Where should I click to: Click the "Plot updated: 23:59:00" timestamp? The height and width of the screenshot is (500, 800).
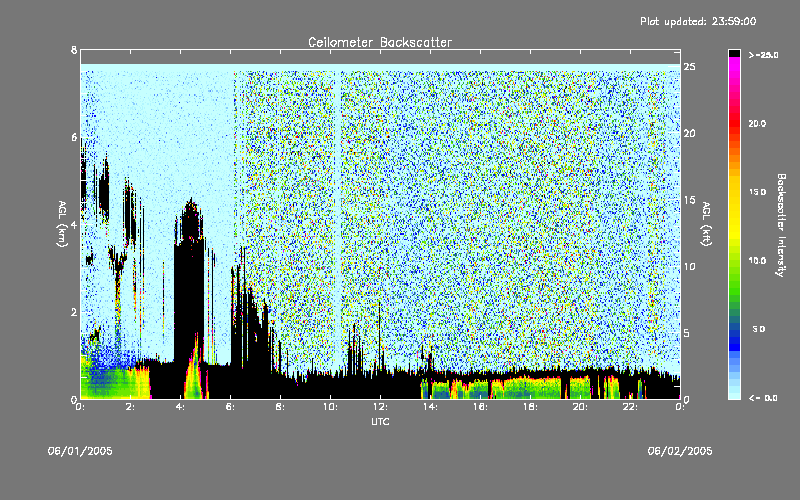click(698, 21)
